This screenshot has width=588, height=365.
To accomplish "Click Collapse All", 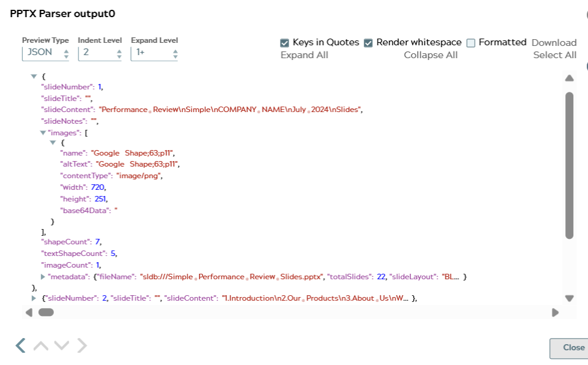I will click(x=431, y=55).
